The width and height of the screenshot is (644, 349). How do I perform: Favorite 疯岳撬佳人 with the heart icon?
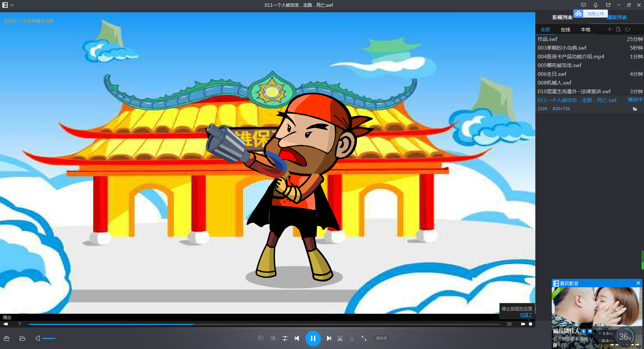pos(590,331)
